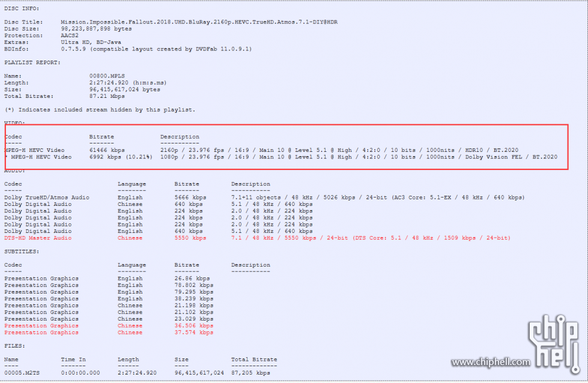Image resolution: width=588 pixels, height=383 pixels.
Task: Select the BDInfo version "0.7.5.9" line
Action: (156, 49)
